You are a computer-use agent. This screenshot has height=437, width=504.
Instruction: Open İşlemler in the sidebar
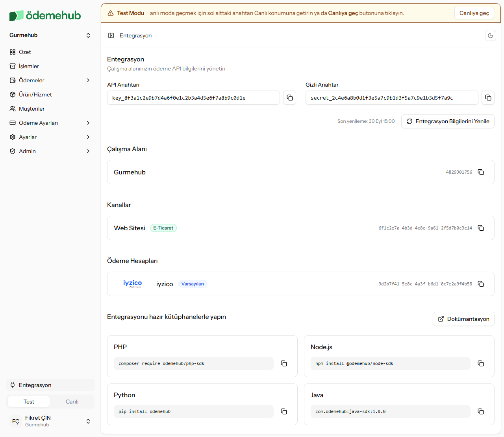click(50, 66)
